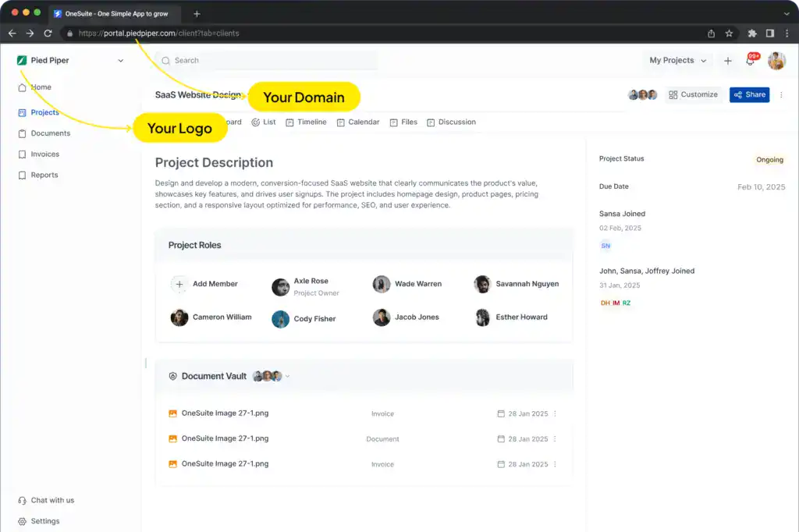Image resolution: width=799 pixels, height=532 pixels.
Task: Open the Customize panel
Action: (693, 94)
